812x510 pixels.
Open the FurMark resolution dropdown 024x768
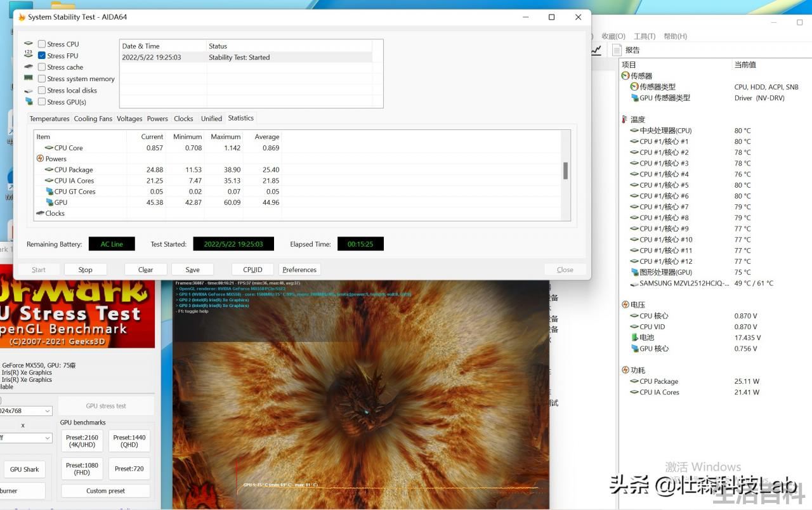coord(25,411)
